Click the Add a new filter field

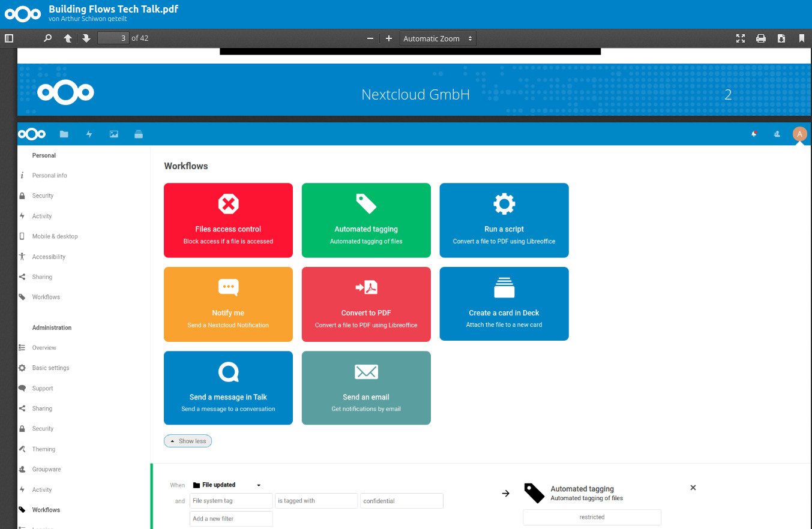[x=231, y=519]
